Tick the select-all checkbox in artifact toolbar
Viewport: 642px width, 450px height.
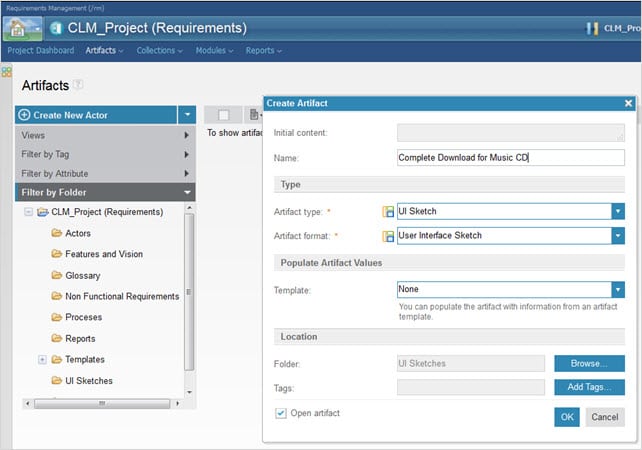[x=224, y=115]
